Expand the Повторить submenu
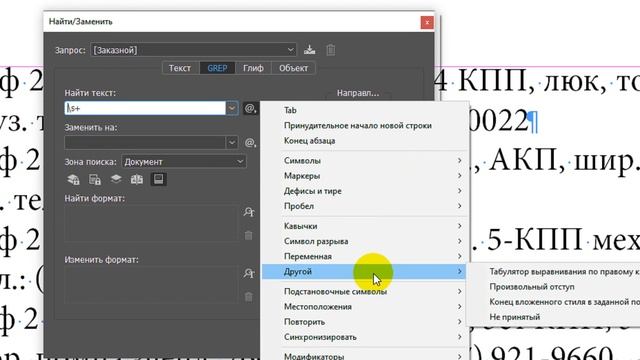 click(365, 322)
